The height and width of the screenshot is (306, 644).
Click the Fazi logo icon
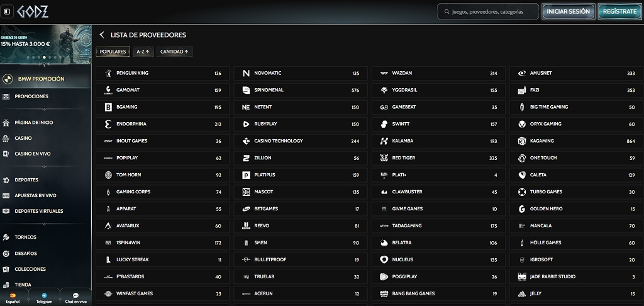click(522, 90)
